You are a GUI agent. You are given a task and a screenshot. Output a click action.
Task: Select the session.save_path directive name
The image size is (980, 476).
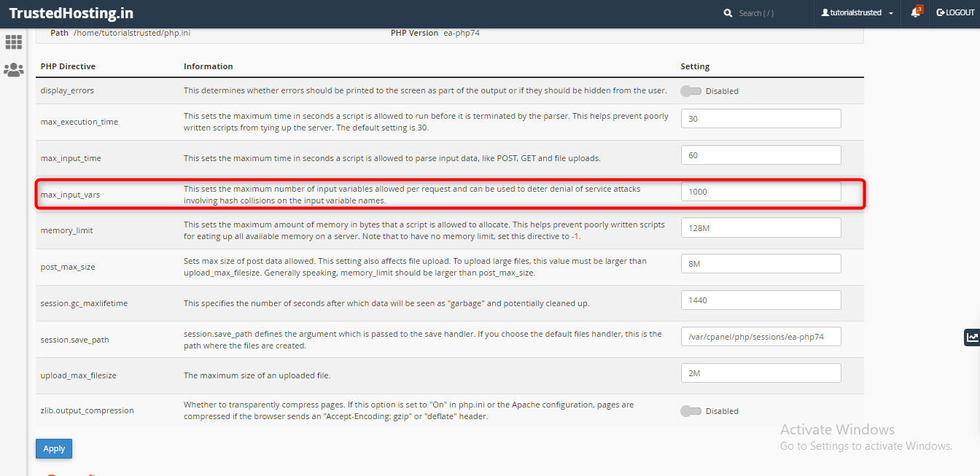[x=75, y=340]
